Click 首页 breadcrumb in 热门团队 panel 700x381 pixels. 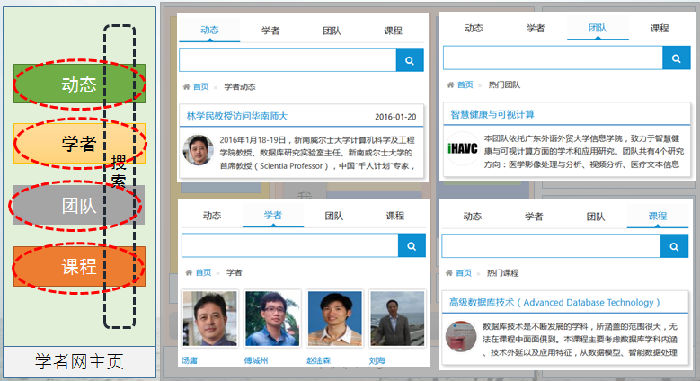pyautogui.click(x=465, y=84)
